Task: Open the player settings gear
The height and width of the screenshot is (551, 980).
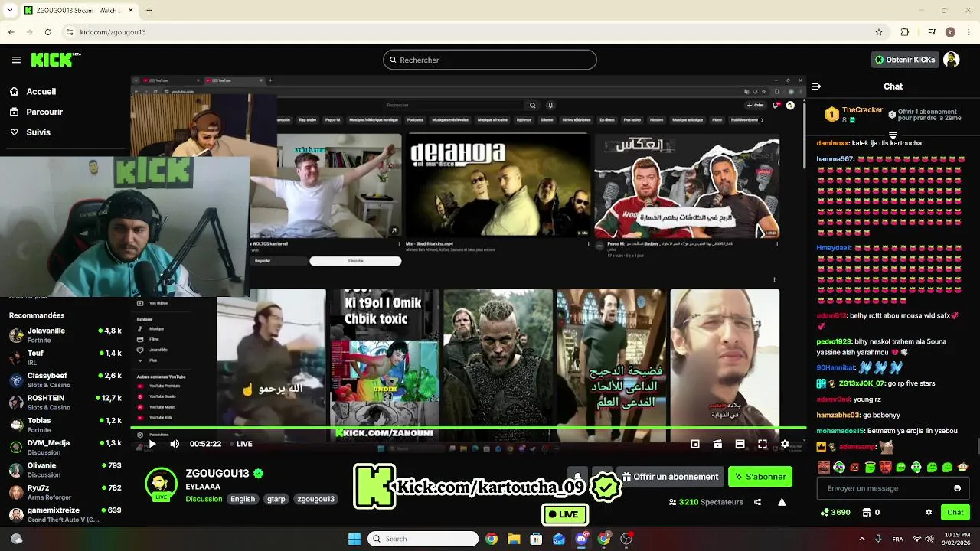Action: click(x=785, y=444)
